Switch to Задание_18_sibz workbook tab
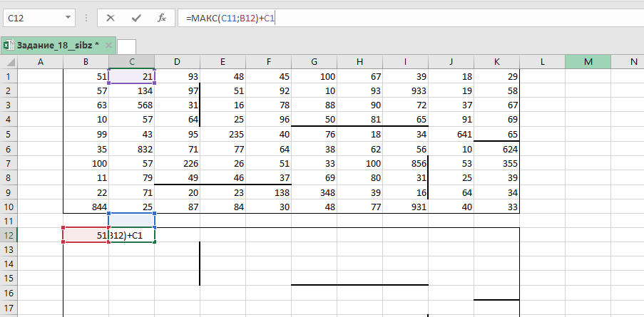The width and height of the screenshot is (644, 317). pos(58,46)
